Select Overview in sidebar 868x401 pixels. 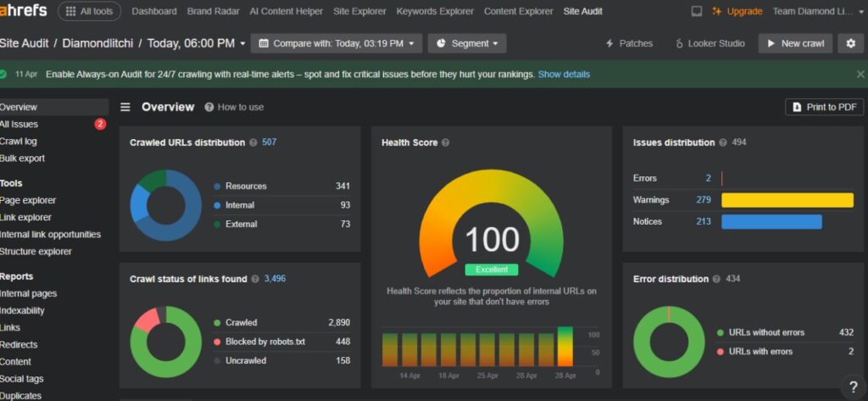tap(54, 107)
